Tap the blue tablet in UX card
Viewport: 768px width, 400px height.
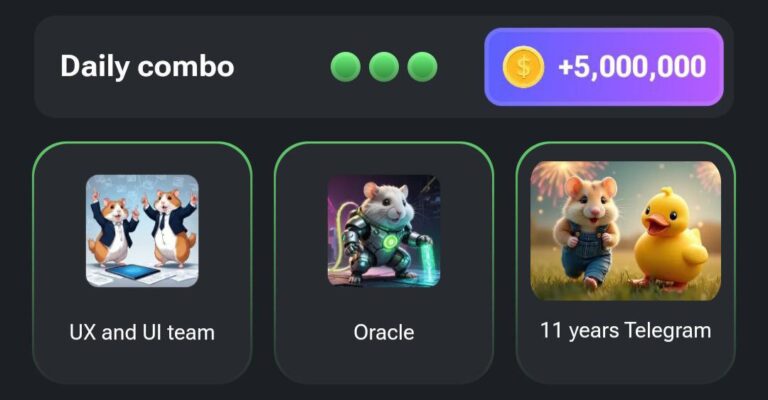[x=133, y=271]
